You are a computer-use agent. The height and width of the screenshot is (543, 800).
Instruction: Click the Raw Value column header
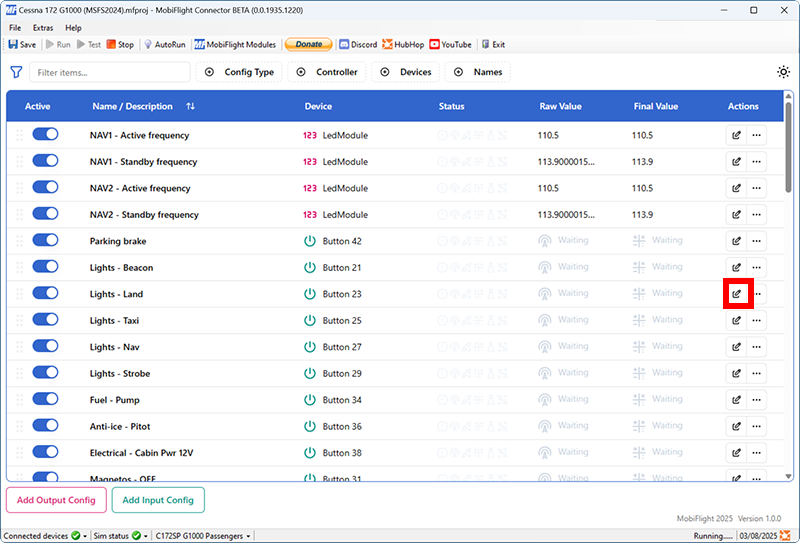[x=560, y=106]
